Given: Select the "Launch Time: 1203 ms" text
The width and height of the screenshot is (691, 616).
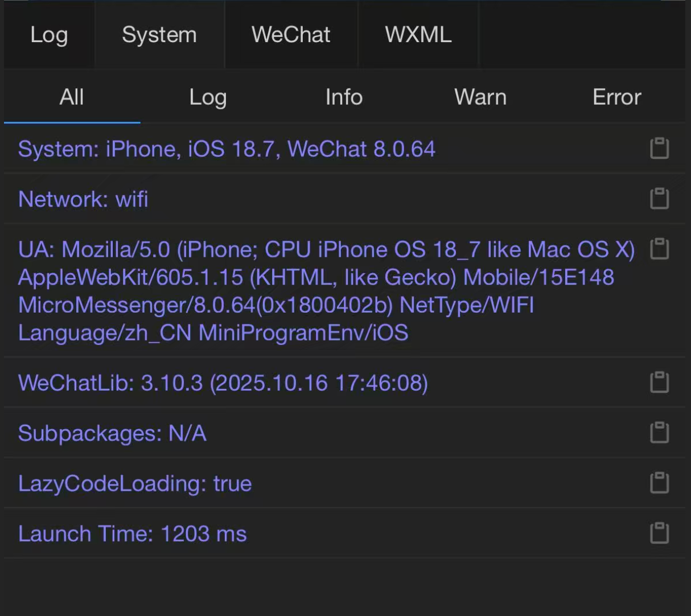Looking at the screenshot, I should pos(133,533).
